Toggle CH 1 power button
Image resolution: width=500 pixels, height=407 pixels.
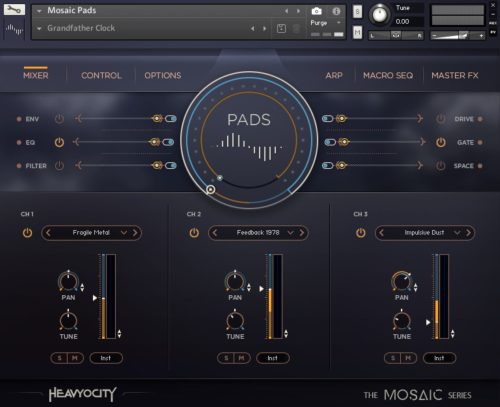click(27, 233)
